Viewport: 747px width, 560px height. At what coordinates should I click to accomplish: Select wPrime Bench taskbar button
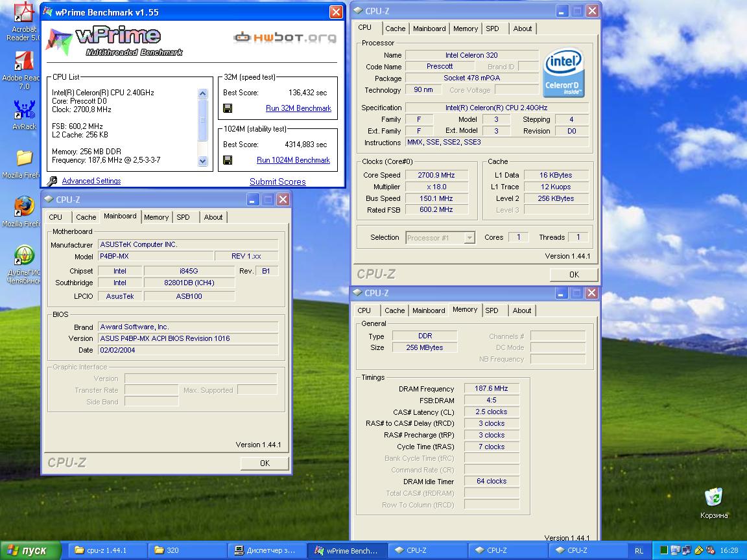[346, 550]
